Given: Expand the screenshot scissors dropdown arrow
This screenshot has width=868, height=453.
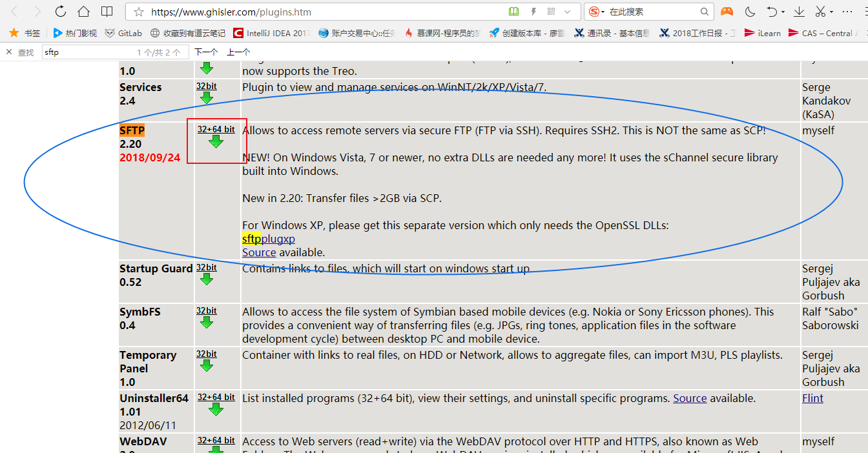Looking at the screenshot, I should 831,12.
